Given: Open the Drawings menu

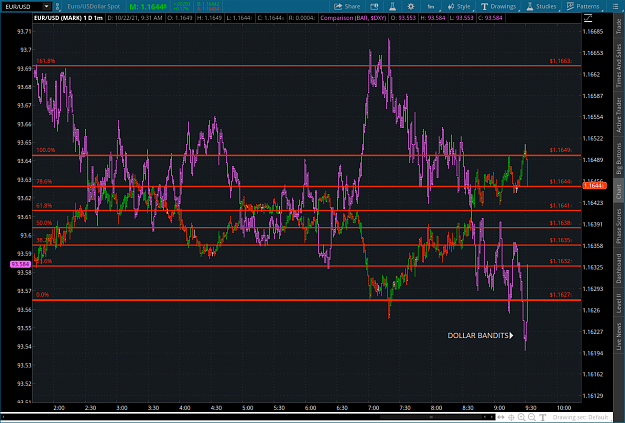Looking at the screenshot, I should click(498, 6).
